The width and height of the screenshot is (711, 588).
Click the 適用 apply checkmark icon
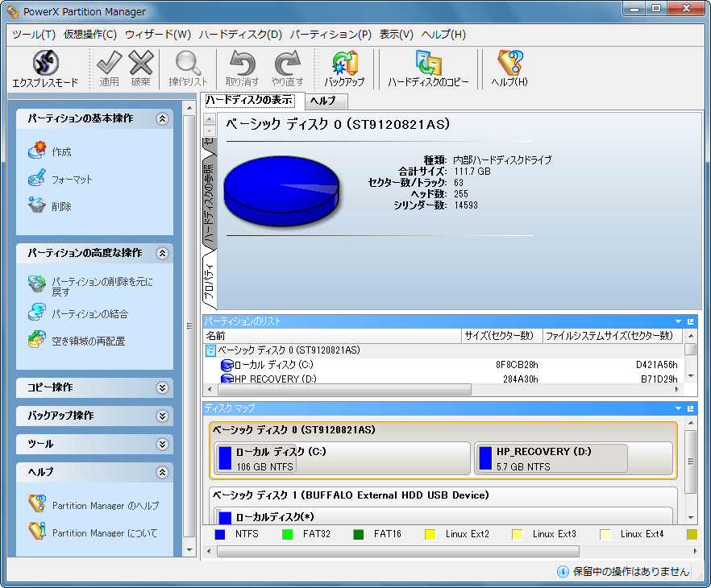click(x=109, y=63)
